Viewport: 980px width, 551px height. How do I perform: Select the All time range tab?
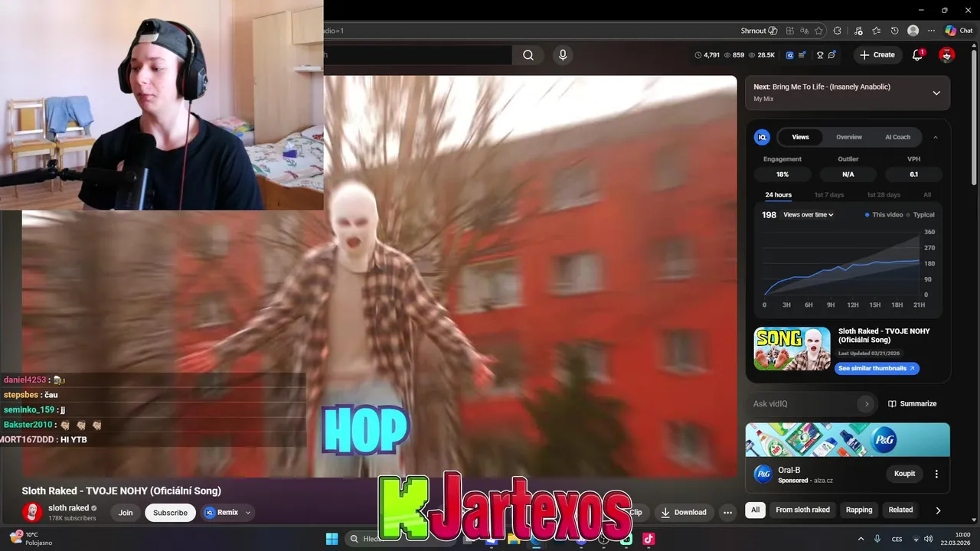(x=927, y=195)
